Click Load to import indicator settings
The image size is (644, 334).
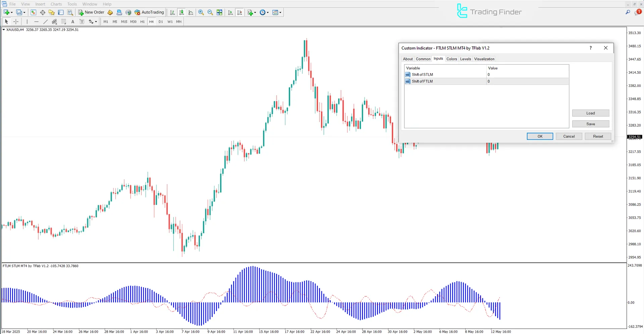[590, 113]
